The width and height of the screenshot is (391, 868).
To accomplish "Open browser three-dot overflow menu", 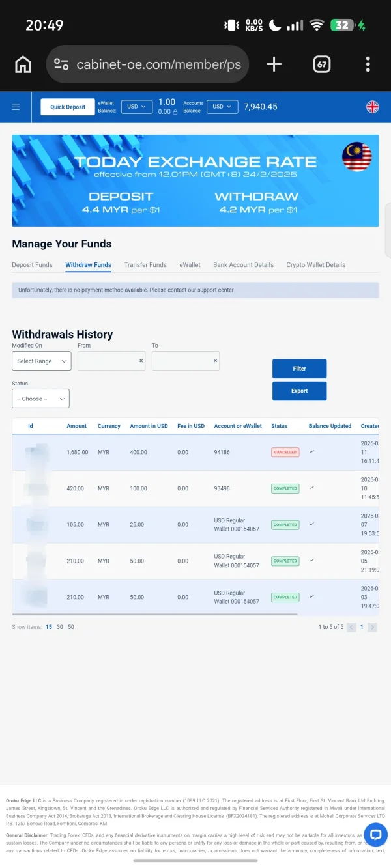I will pos(368,64).
